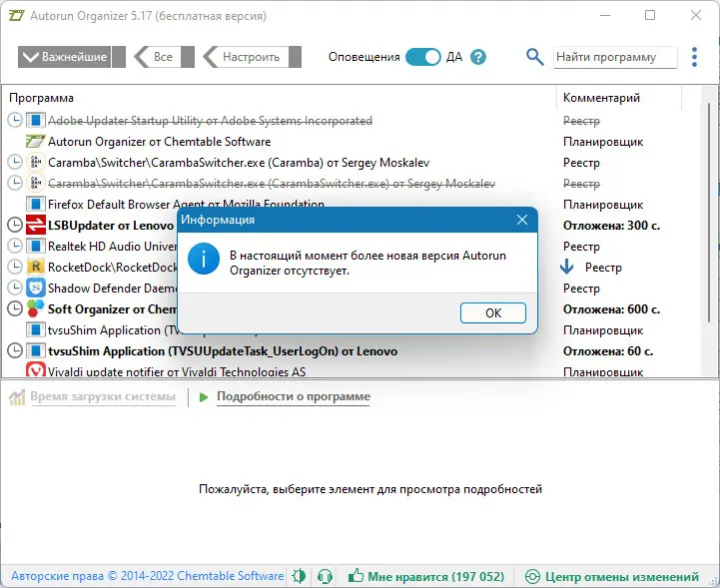720x588 pixels.
Task: Open the help question mark icon
Action: pyautogui.click(x=478, y=57)
